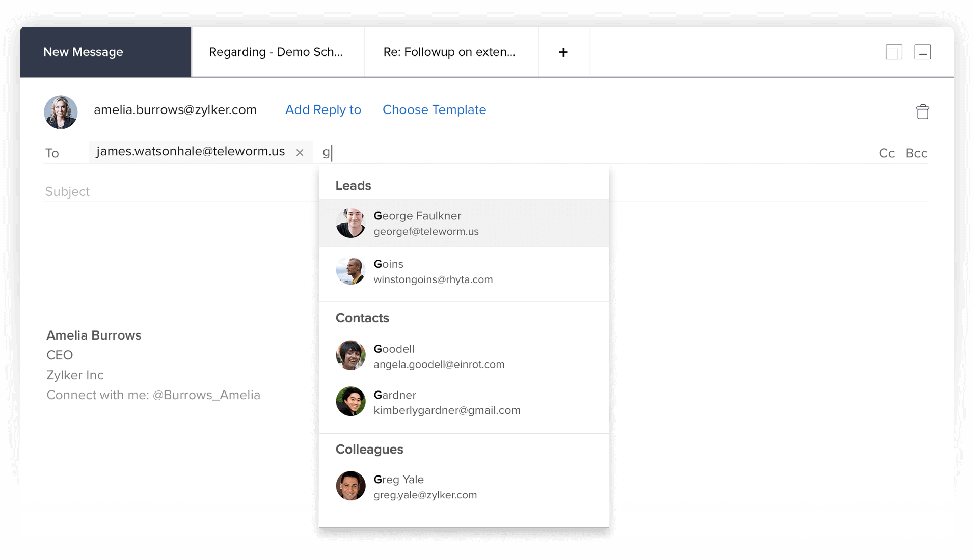
Task: Show the Cc field
Action: [886, 153]
